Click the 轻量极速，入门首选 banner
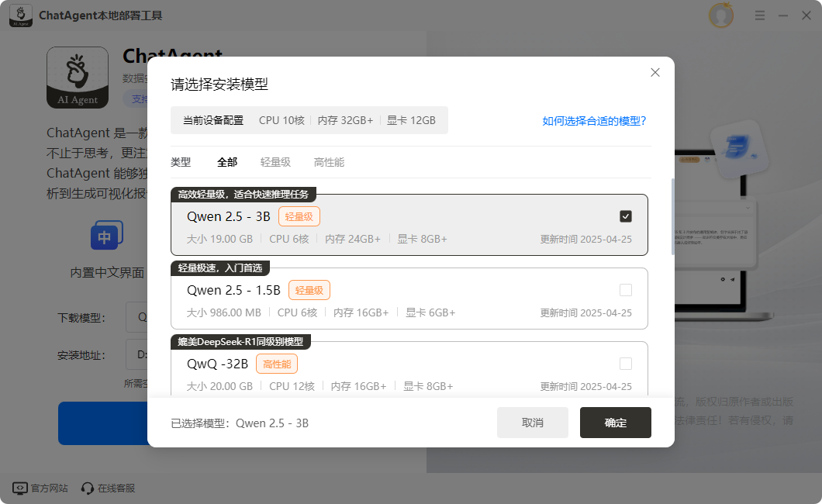This screenshot has width=822, height=504. pos(220,268)
